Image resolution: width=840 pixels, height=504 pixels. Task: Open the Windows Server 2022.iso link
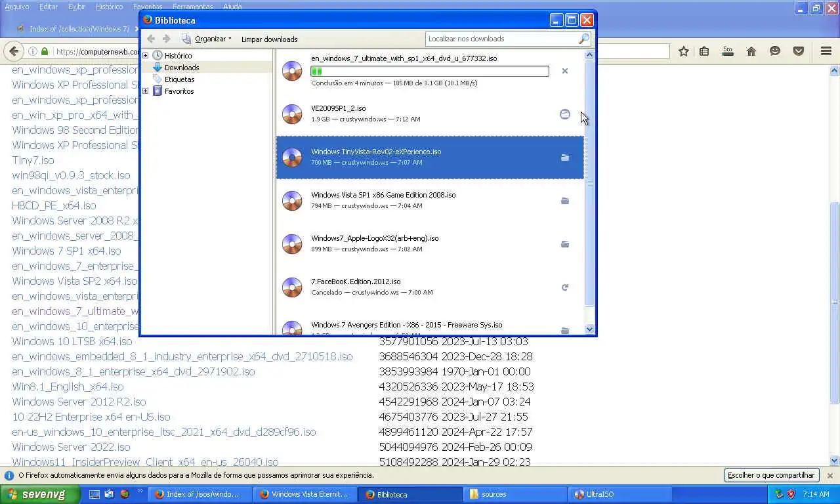point(71,447)
